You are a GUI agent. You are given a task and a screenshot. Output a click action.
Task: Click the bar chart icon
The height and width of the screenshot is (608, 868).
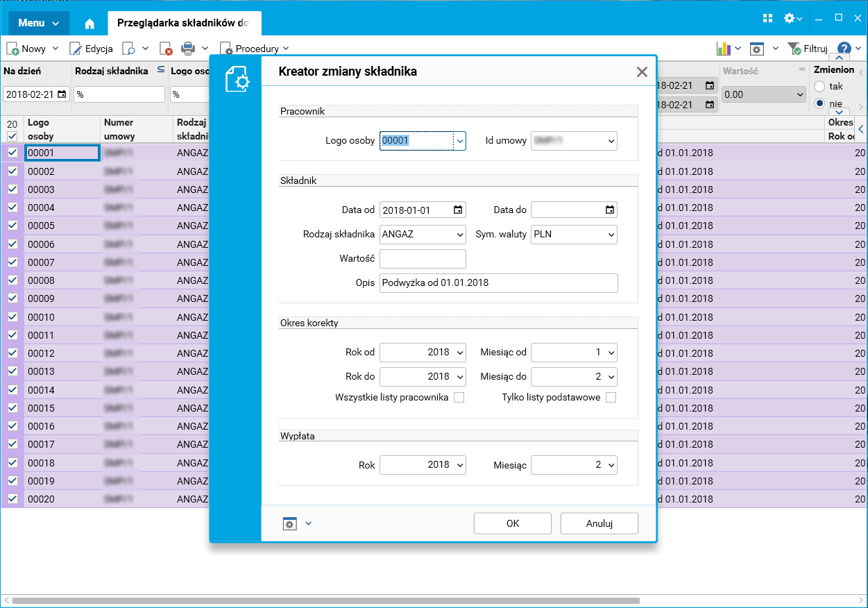coord(724,49)
